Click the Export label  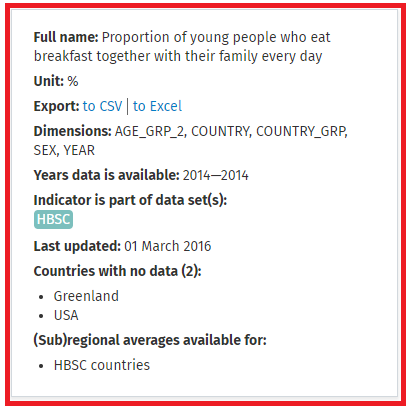[x=57, y=106]
